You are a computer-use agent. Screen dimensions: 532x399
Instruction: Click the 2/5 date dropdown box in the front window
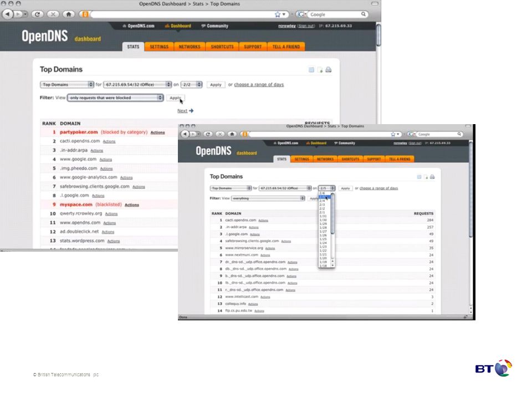326,188
